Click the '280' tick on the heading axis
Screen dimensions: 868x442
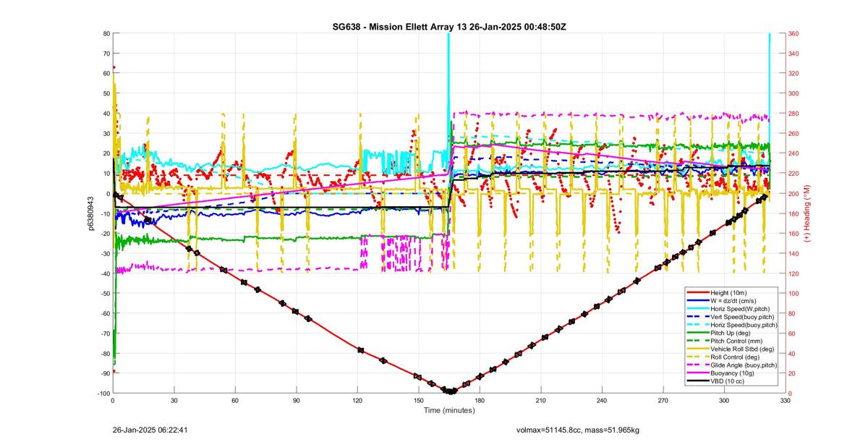794,114
